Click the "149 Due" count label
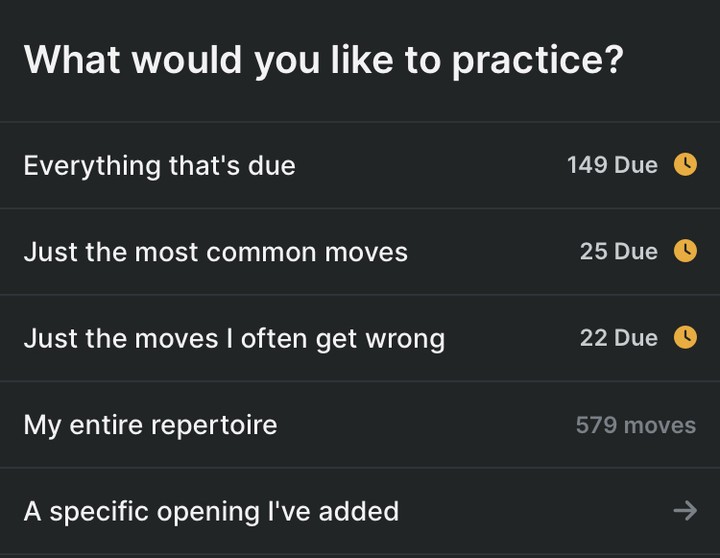 coord(612,165)
